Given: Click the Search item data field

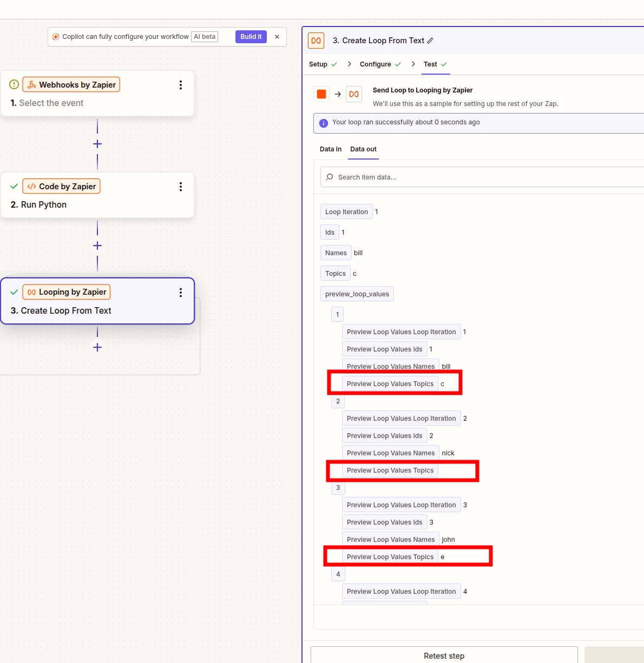Looking at the screenshot, I should tap(482, 177).
